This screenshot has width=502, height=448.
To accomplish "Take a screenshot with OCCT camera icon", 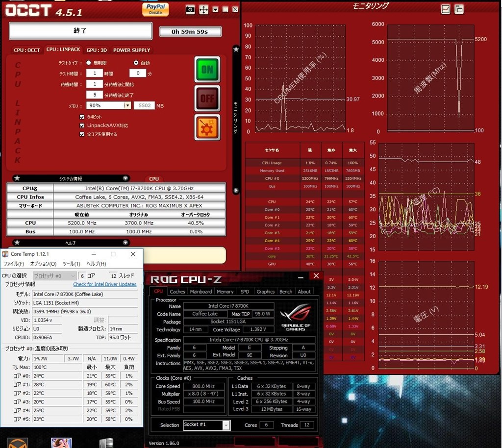I will pos(190,10).
